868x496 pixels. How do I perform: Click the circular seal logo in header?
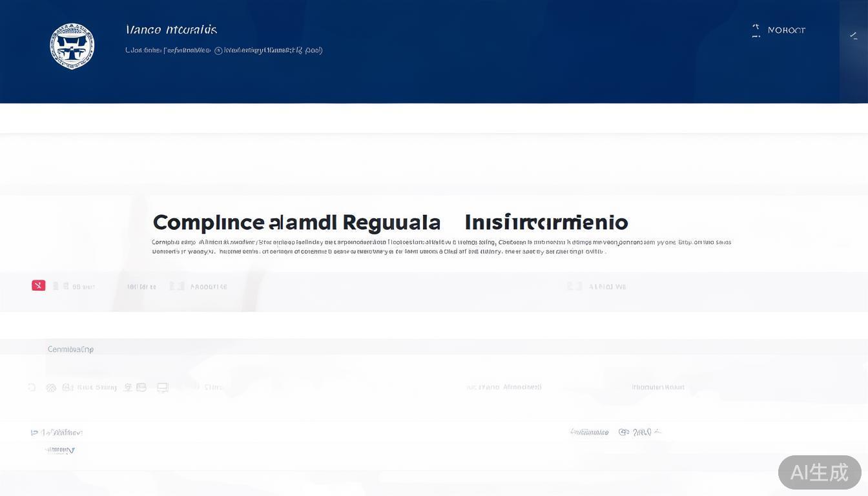72,46
